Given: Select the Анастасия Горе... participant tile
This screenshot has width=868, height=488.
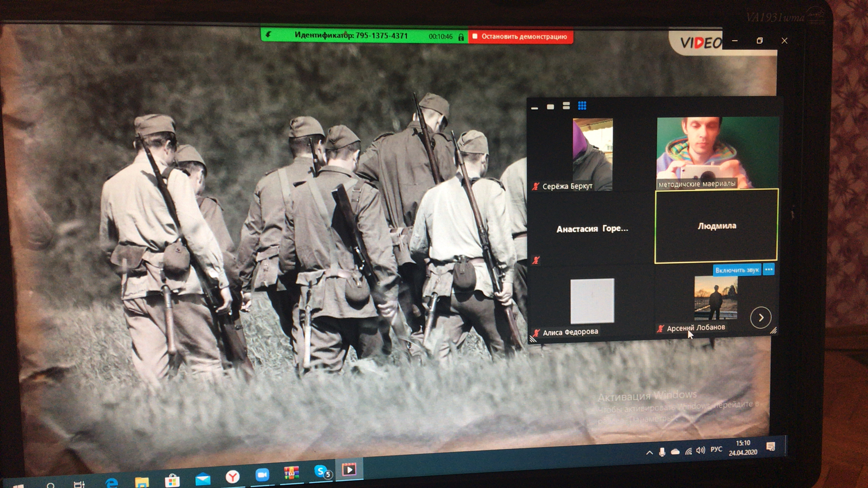Looking at the screenshot, I should click(592, 229).
